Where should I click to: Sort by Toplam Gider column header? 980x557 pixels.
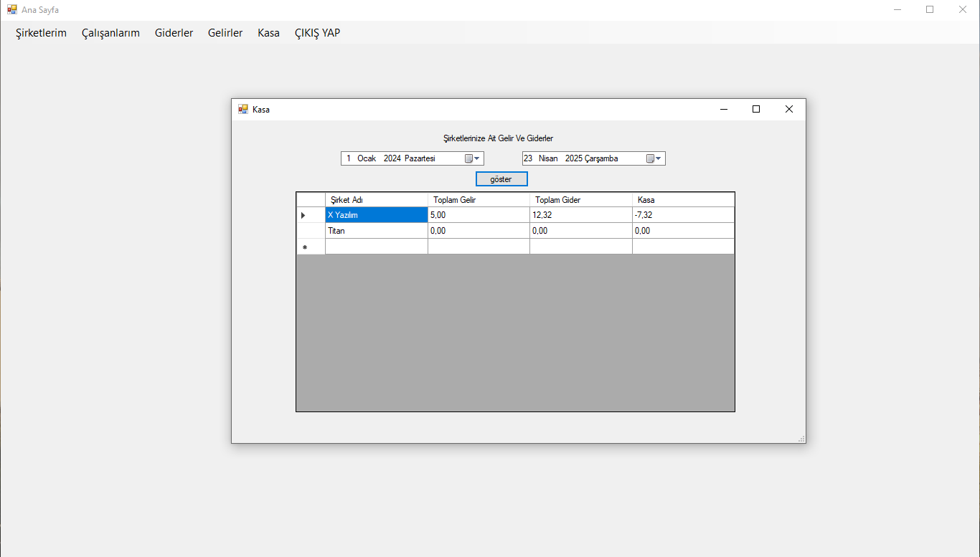pyautogui.click(x=580, y=200)
